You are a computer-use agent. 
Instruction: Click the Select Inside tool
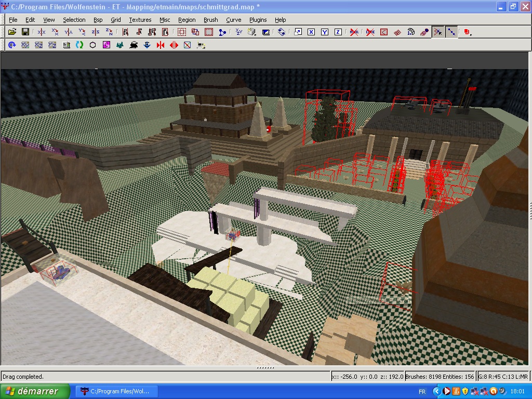point(165,32)
